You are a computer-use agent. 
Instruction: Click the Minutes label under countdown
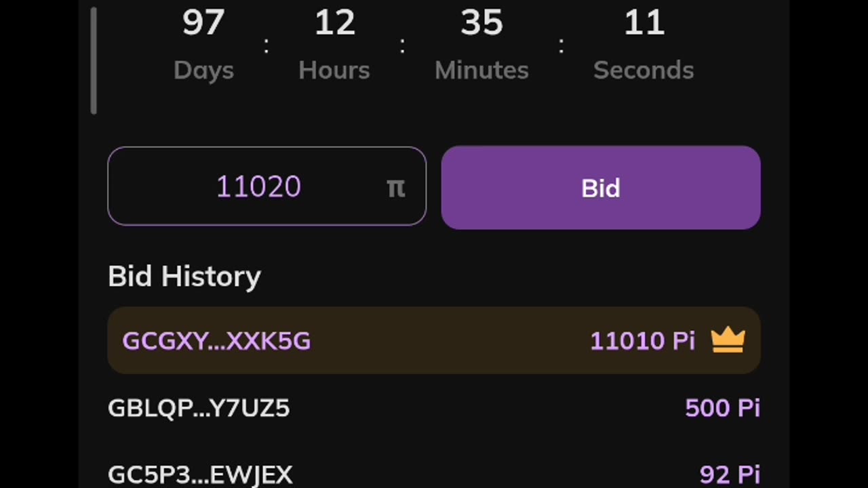tap(481, 70)
